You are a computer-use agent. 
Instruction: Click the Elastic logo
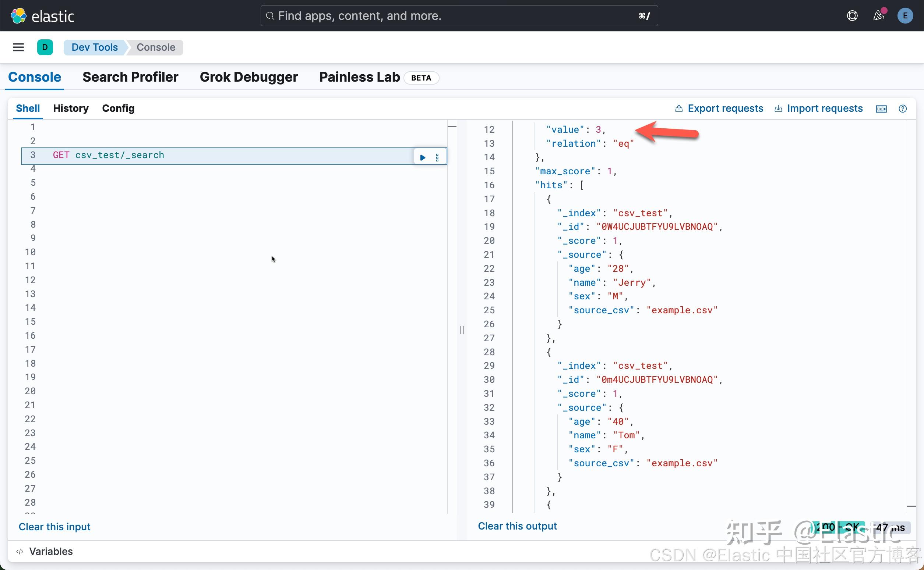42,15
